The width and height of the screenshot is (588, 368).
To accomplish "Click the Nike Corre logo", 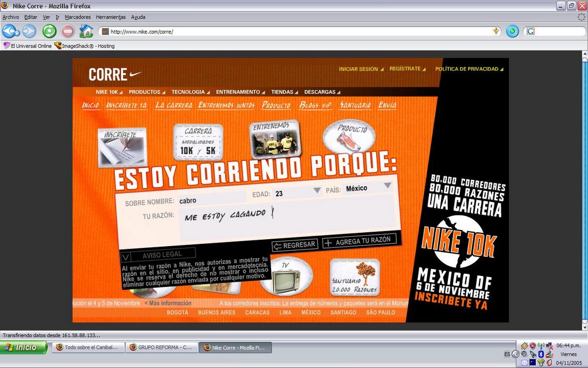I will tap(115, 74).
